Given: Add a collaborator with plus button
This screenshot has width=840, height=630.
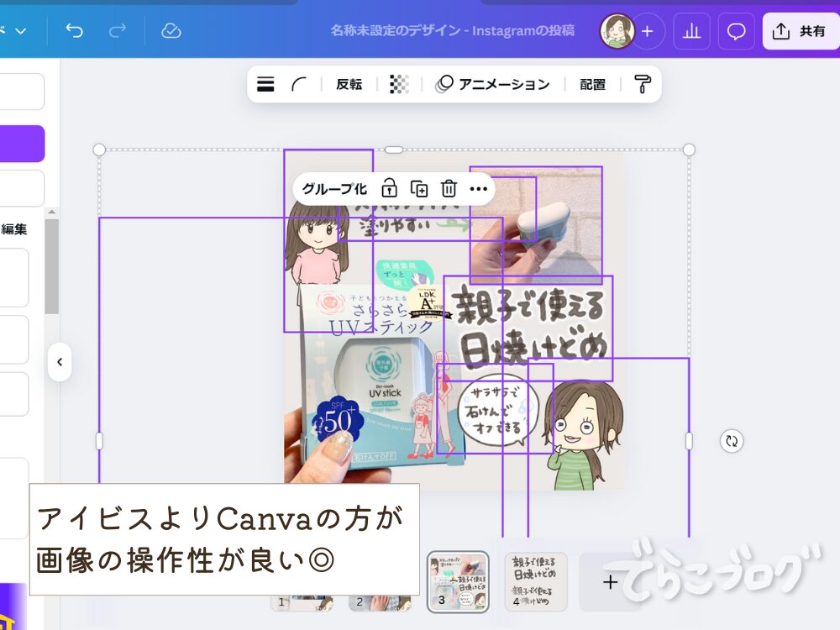Looking at the screenshot, I should (648, 31).
